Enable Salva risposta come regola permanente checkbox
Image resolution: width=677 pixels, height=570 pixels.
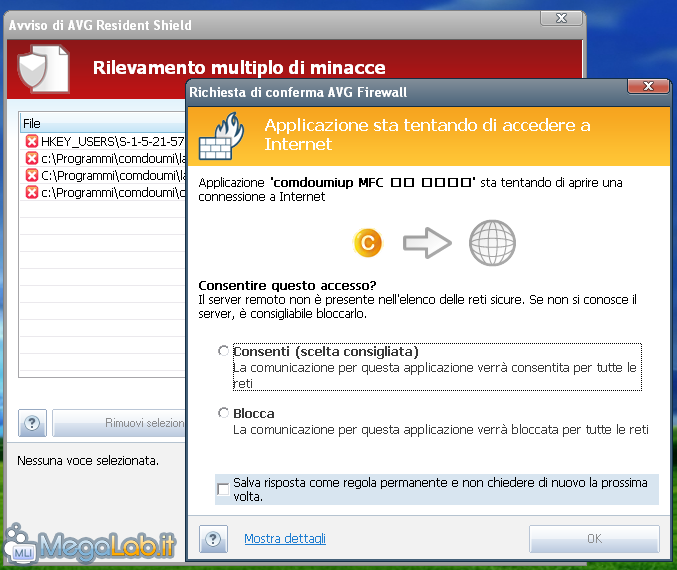pyautogui.click(x=222, y=489)
